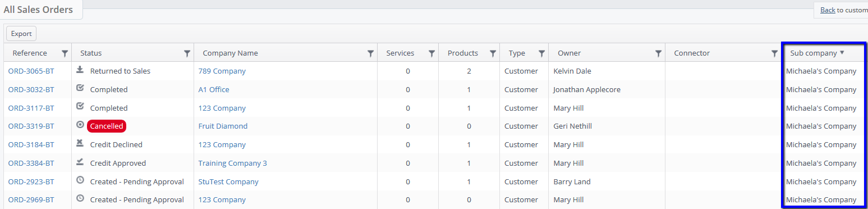Sort by the Services column header
This screenshot has width=868, height=209.
pos(400,53)
